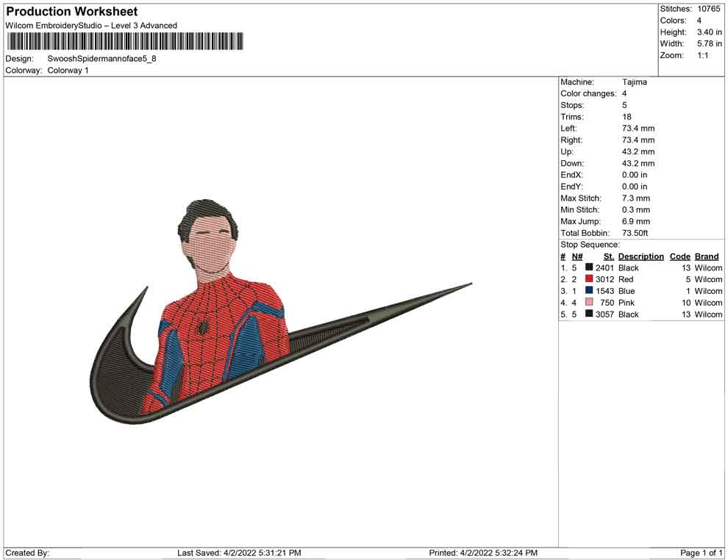Click the Wilcom EmbroideryStudio subtitle line
The height and width of the screenshot is (560, 728).
91,26
